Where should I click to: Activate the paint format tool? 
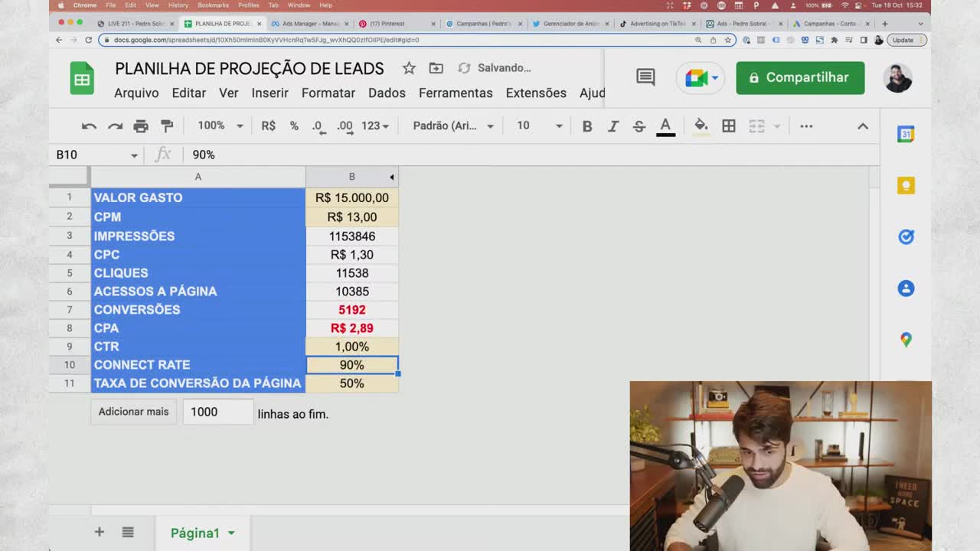tap(167, 126)
